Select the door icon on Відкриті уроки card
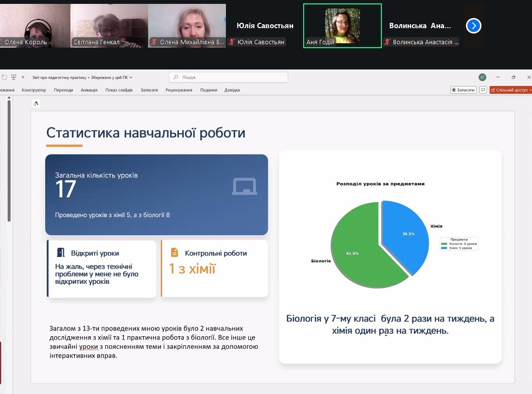Image resolution: width=532 pixels, height=394 pixels. point(61,253)
